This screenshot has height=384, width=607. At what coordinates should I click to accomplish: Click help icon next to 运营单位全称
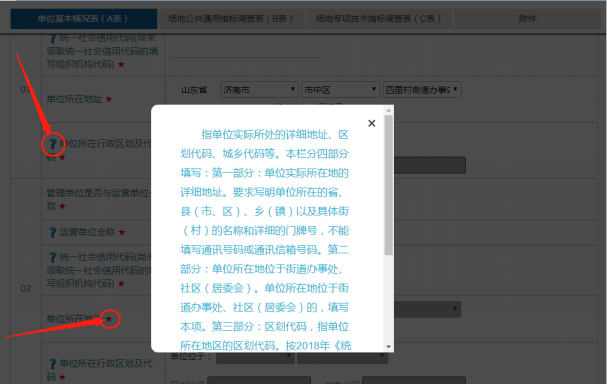click(x=53, y=232)
